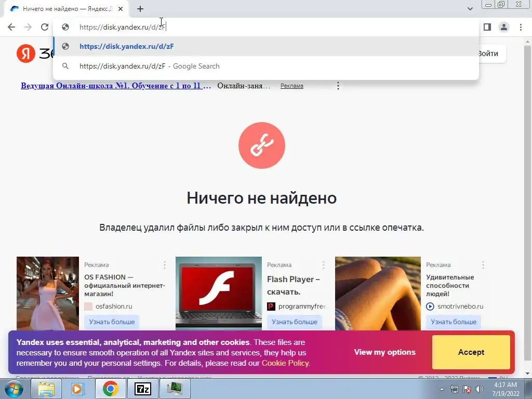Click the osfashion.ru domain text

click(114, 307)
